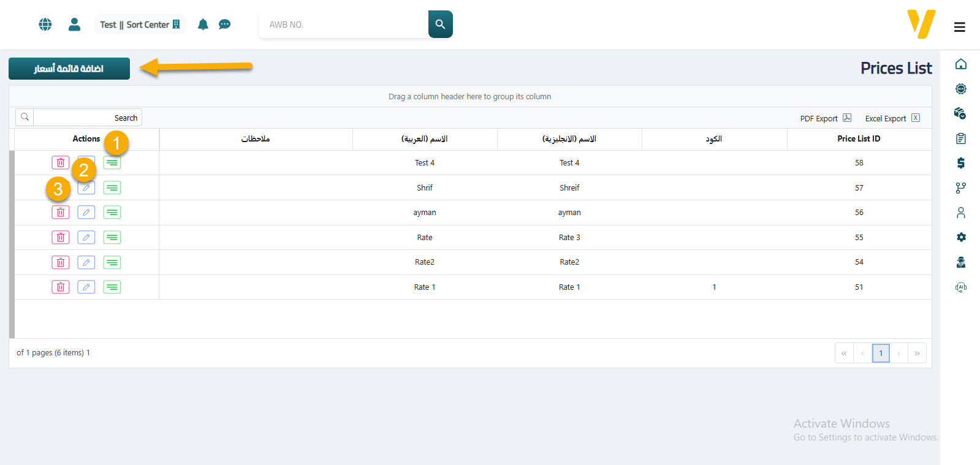Screen dimensions: 980x465
Task: Delete the Rate 1 price list
Action: (x=61, y=287)
